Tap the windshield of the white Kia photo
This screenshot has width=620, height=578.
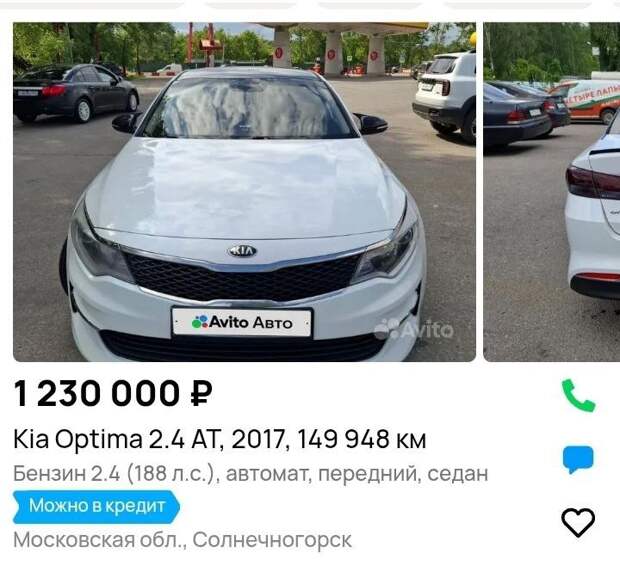(247, 107)
